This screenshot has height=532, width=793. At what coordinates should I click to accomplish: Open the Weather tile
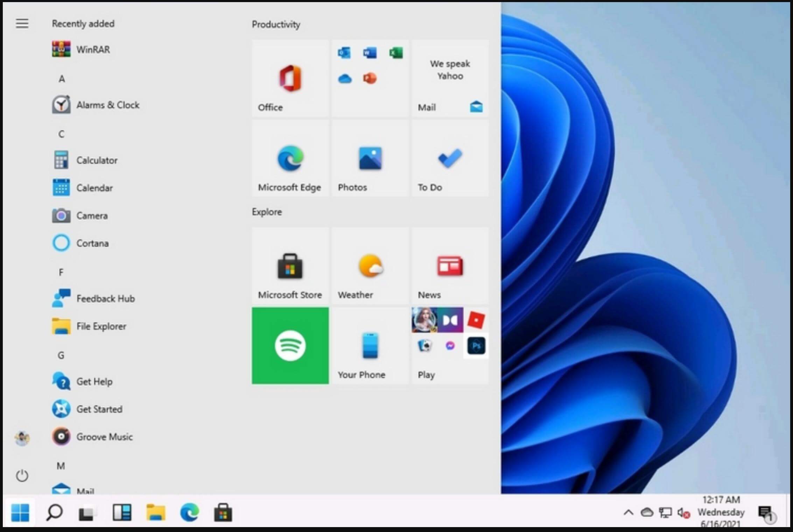(x=369, y=266)
